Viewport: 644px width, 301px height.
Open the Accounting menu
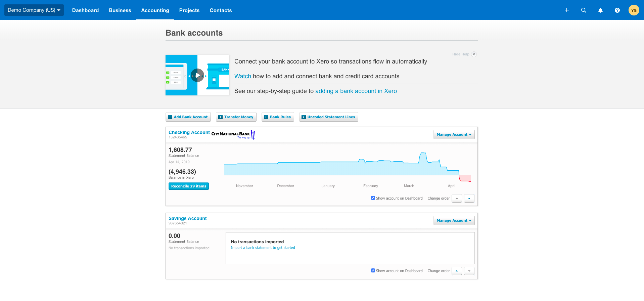[x=155, y=10]
